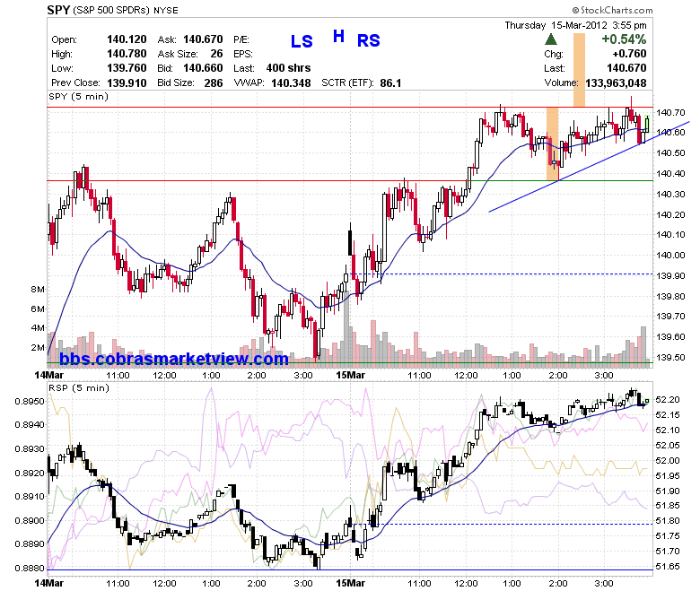Click the 0.8900 ratio axis label
Screen dimensions: 700x591
(x=30, y=520)
